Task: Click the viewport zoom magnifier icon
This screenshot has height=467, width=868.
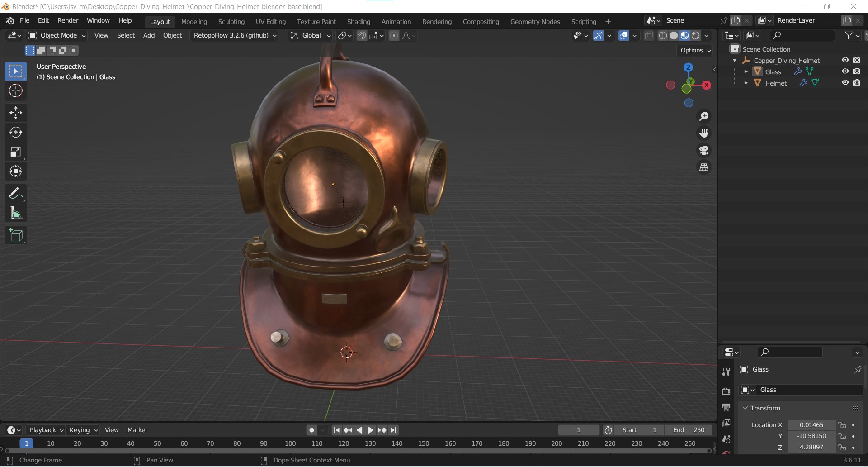Action: 704,116
